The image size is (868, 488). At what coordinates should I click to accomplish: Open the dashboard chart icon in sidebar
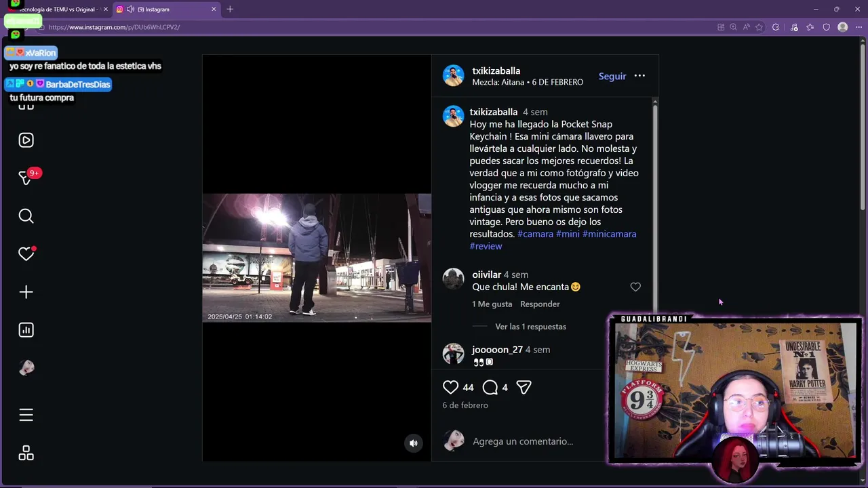point(26,330)
